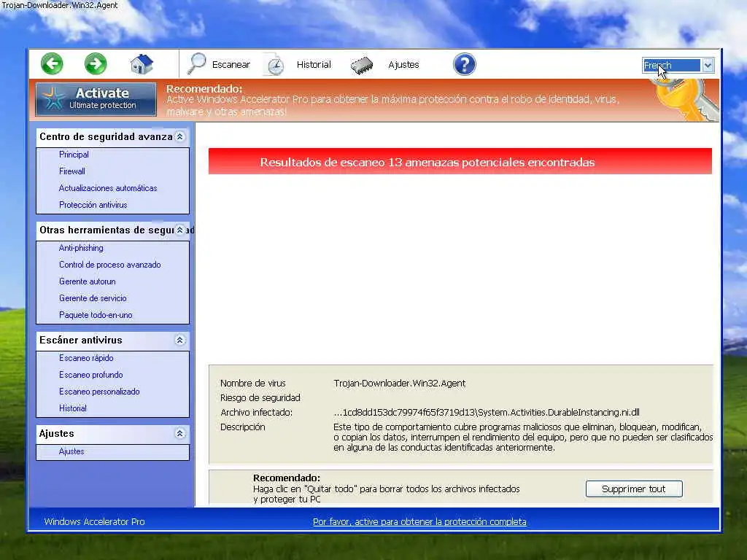
Task: Open Escanear in the toolbar
Action: [x=231, y=65]
